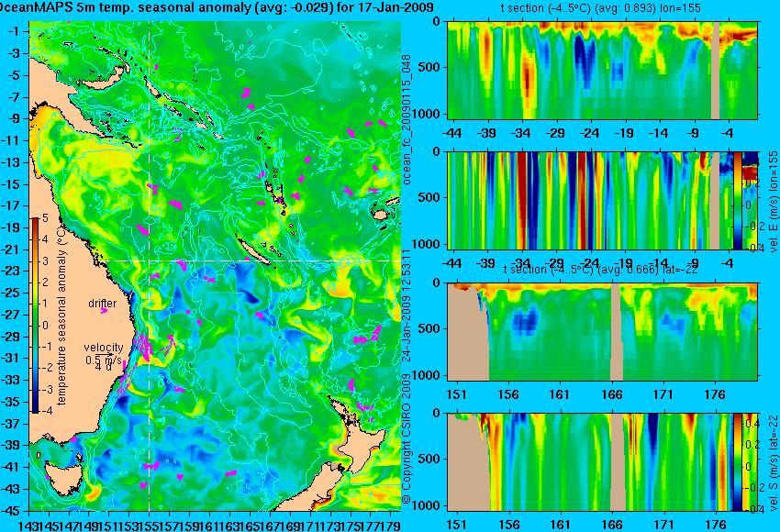This screenshot has width=780, height=532.
Task: Select the temperature section plot at lat=-22
Action: (x=602, y=332)
